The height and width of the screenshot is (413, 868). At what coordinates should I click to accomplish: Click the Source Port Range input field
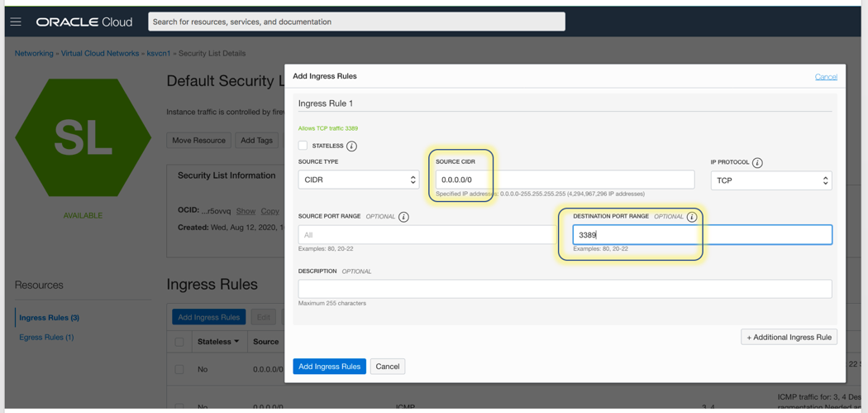pyautogui.click(x=427, y=235)
